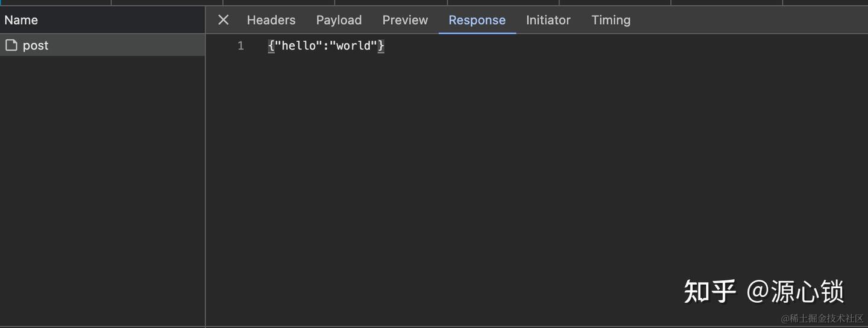Click the response JSON text line
Screen dimensions: 868x328
tap(326, 46)
